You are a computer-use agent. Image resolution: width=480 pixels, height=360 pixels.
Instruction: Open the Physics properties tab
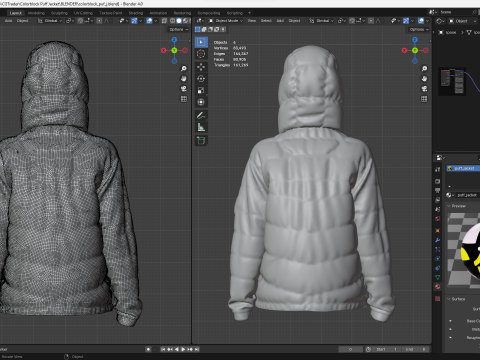[x=438, y=258]
